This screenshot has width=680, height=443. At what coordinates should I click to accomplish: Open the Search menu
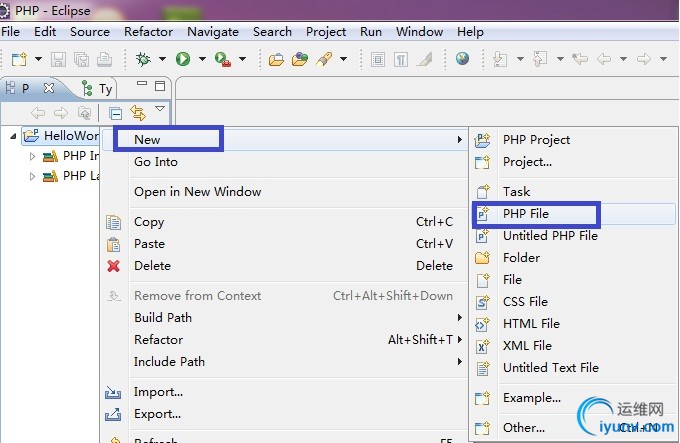272,32
